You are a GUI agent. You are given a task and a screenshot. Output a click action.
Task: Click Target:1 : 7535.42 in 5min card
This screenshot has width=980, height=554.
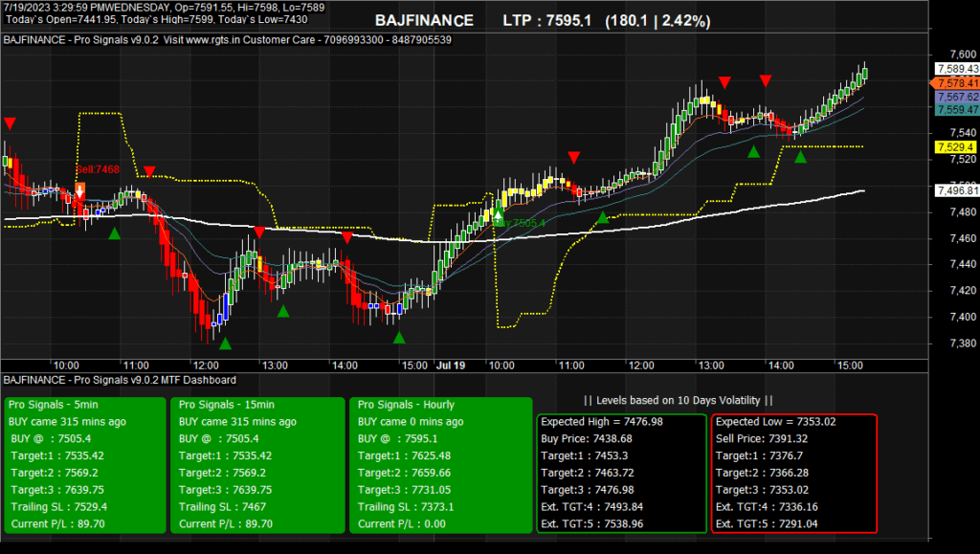point(56,456)
